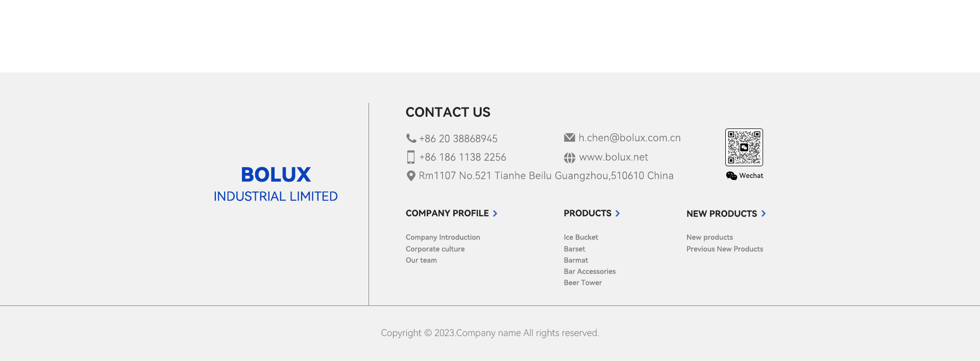Click the WeChat logo icon
980x361 pixels.
pos(731,176)
